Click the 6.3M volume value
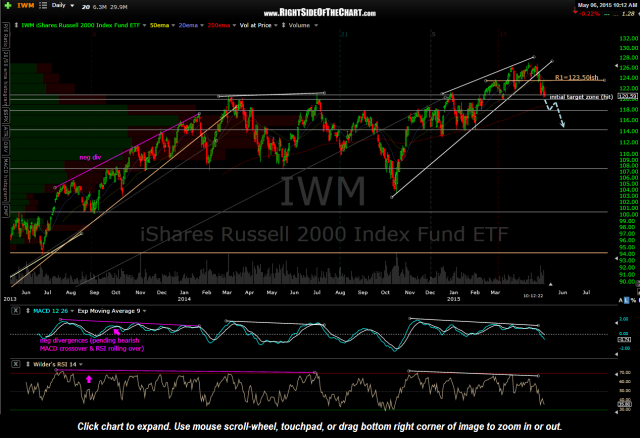This screenshot has height=438, width=640. 100,7
